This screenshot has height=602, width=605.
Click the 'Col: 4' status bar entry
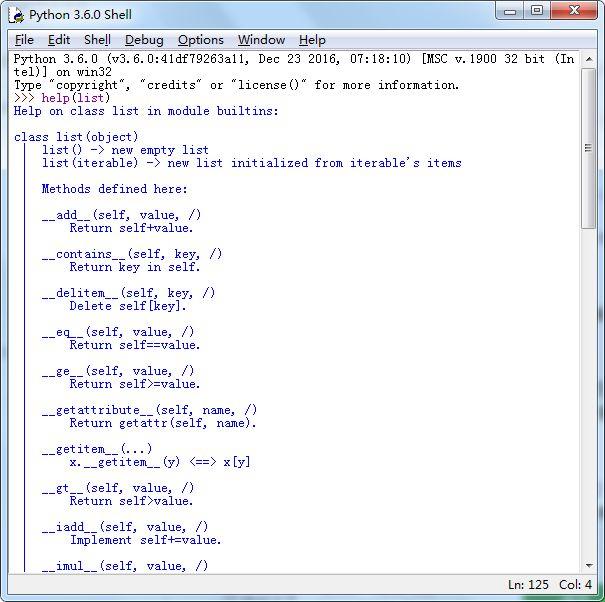click(575, 585)
